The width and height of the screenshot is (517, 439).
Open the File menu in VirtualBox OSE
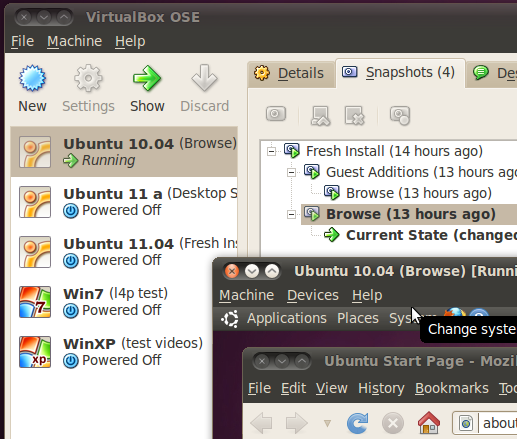click(22, 41)
